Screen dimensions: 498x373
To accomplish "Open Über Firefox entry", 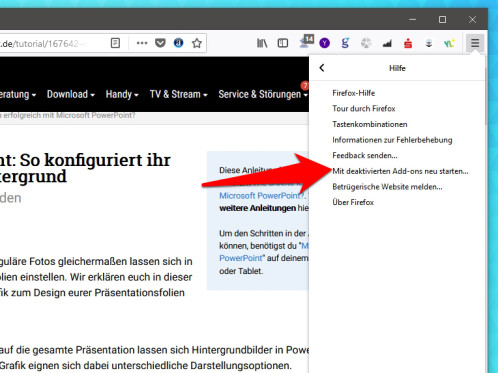I will (353, 202).
